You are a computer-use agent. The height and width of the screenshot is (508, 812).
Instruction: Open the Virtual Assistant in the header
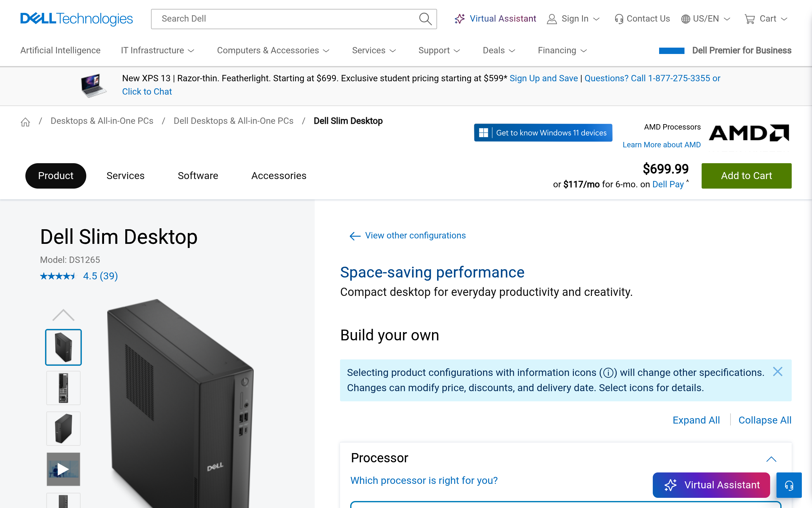495,19
